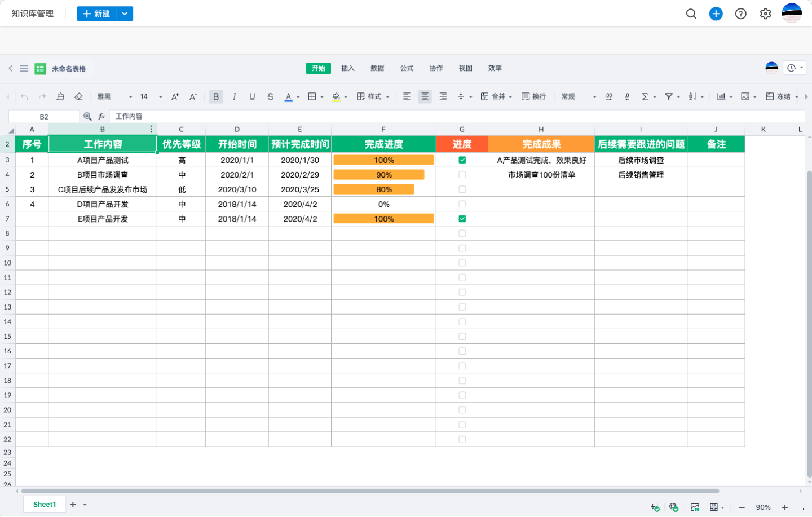Uncheck the completed checkbox for A项目产品测试
The height and width of the screenshot is (517, 812).
462,160
